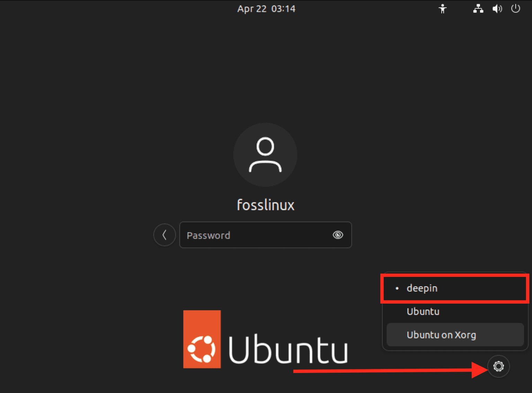The height and width of the screenshot is (393, 532).
Task: Click the fosslinux user avatar
Action: point(265,155)
